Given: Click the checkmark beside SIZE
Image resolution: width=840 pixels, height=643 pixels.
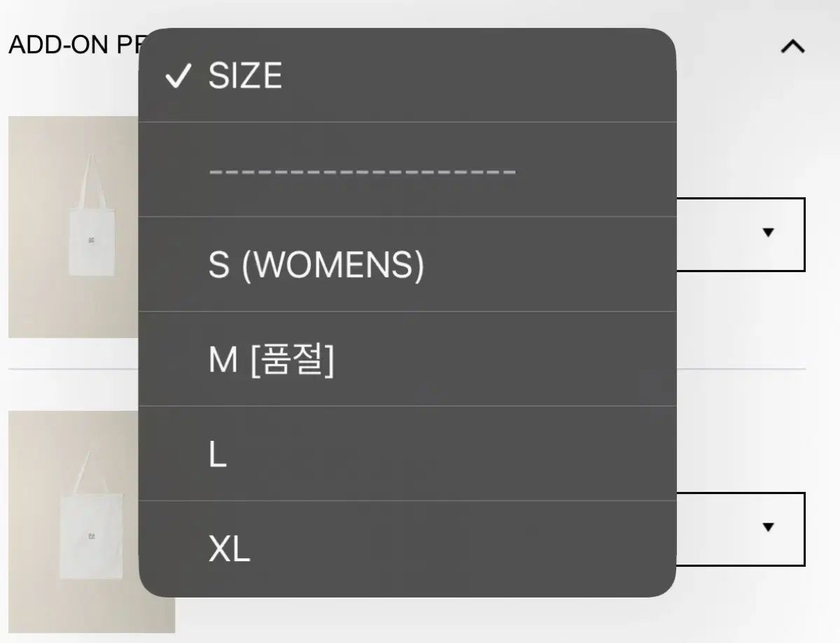Looking at the screenshot, I should click(x=178, y=76).
